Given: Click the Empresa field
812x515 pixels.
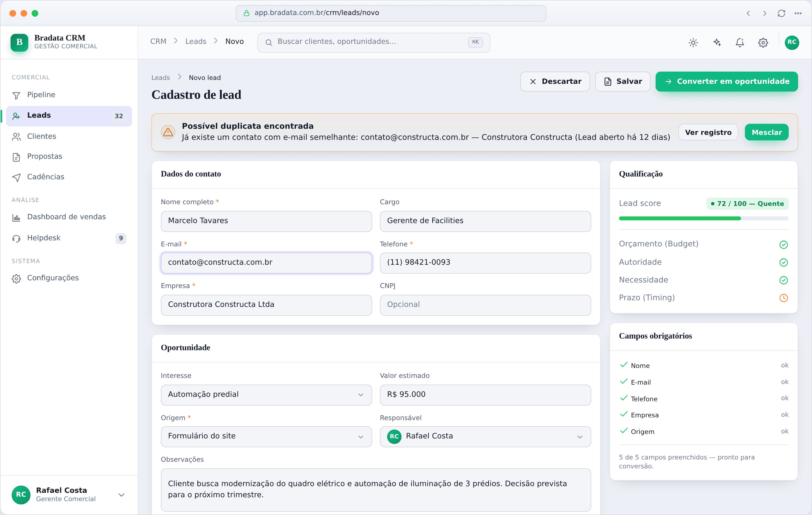Looking at the screenshot, I should point(266,305).
